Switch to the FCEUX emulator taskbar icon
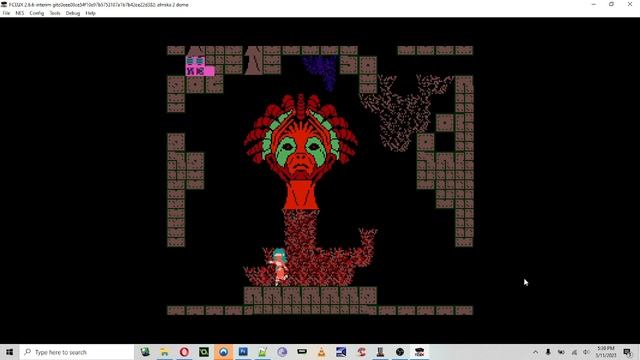The height and width of the screenshot is (360, 640). (x=420, y=352)
